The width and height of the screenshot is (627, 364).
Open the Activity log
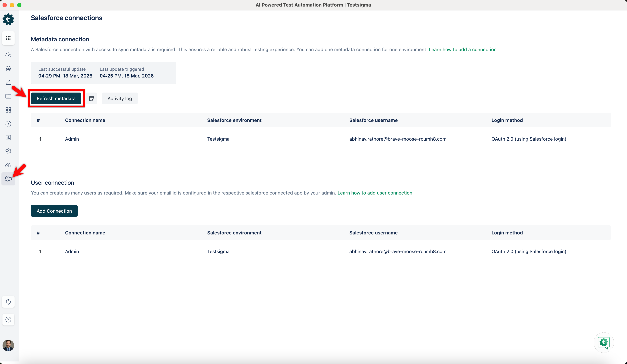pyautogui.click(x=119, y=99)
